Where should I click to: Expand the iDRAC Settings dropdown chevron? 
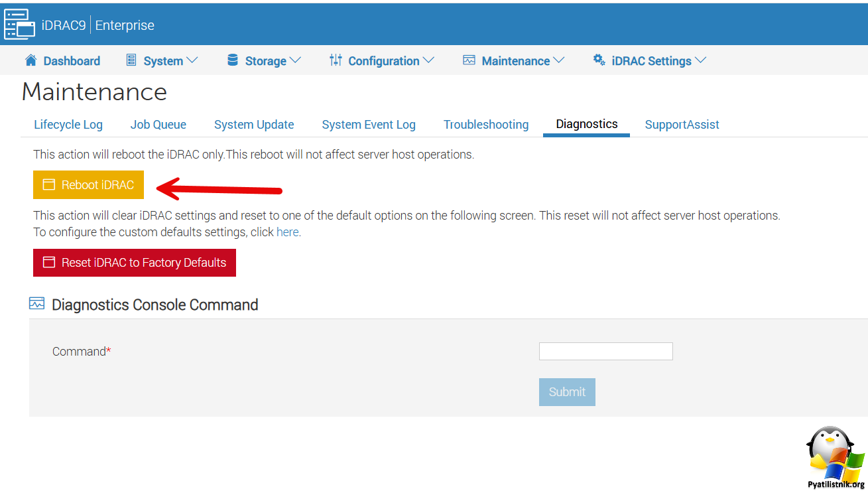pyautogui.click(x=700, y=60)
